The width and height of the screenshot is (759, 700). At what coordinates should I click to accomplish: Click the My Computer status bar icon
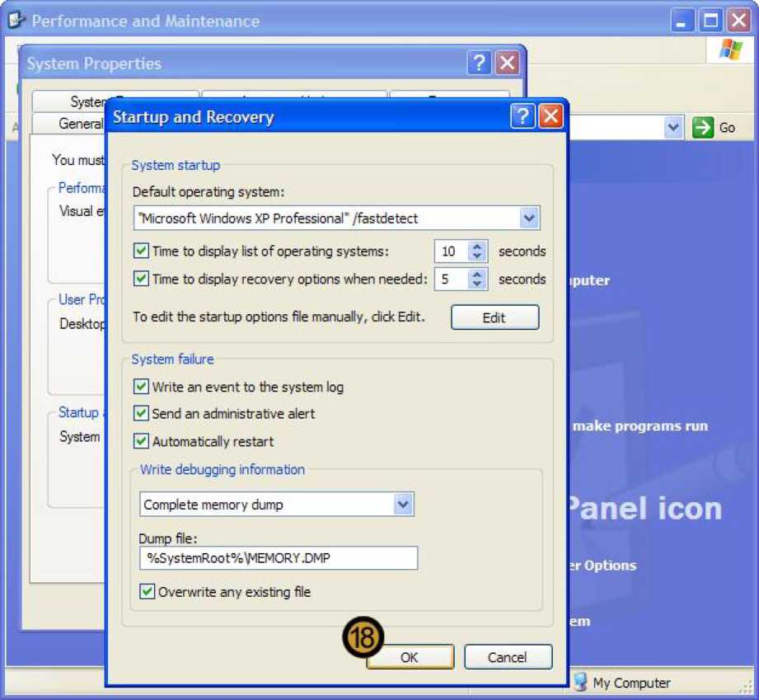coord(580,682)
